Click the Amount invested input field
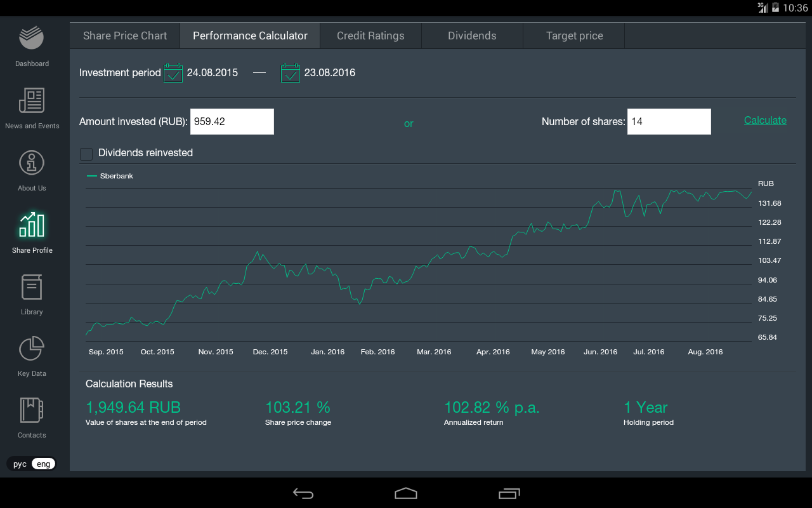This screenshot has height=508, width=812. (x=232, y=122)
